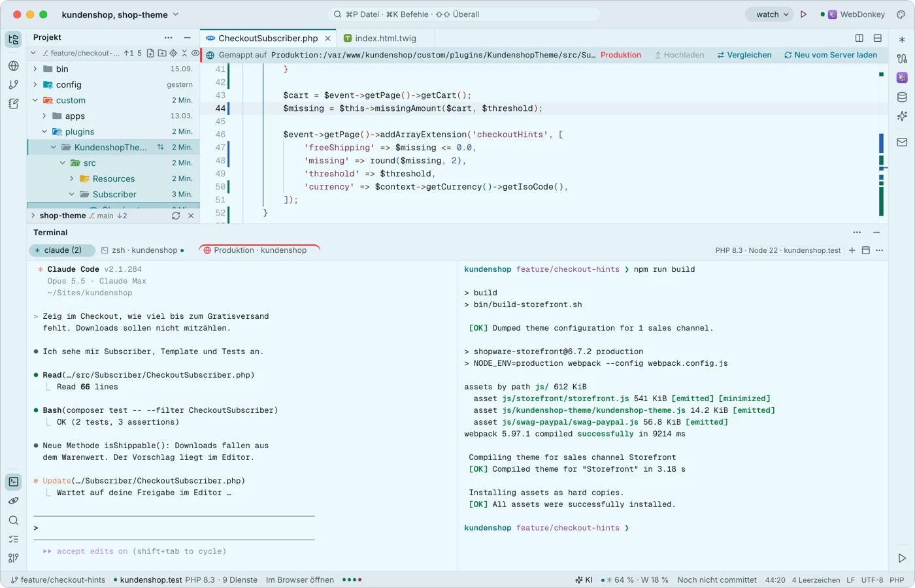Click the new folder icon in Projekt header
The height and width of the screenshot is (588, 915).
162,53
